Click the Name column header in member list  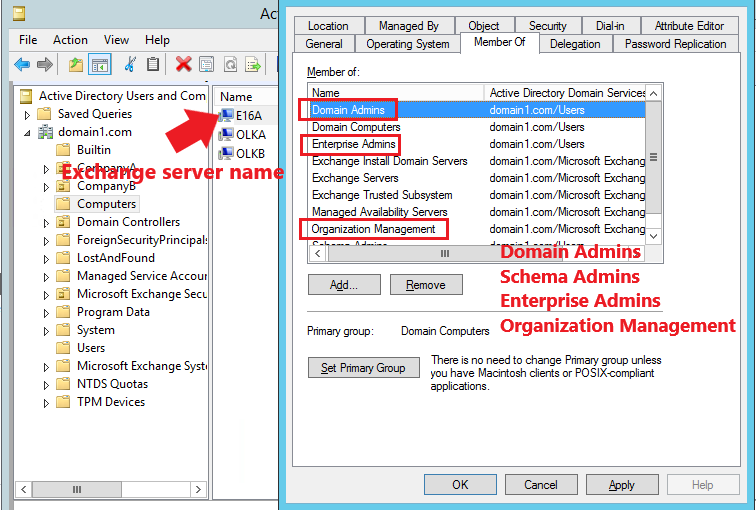tap(396, 93)
